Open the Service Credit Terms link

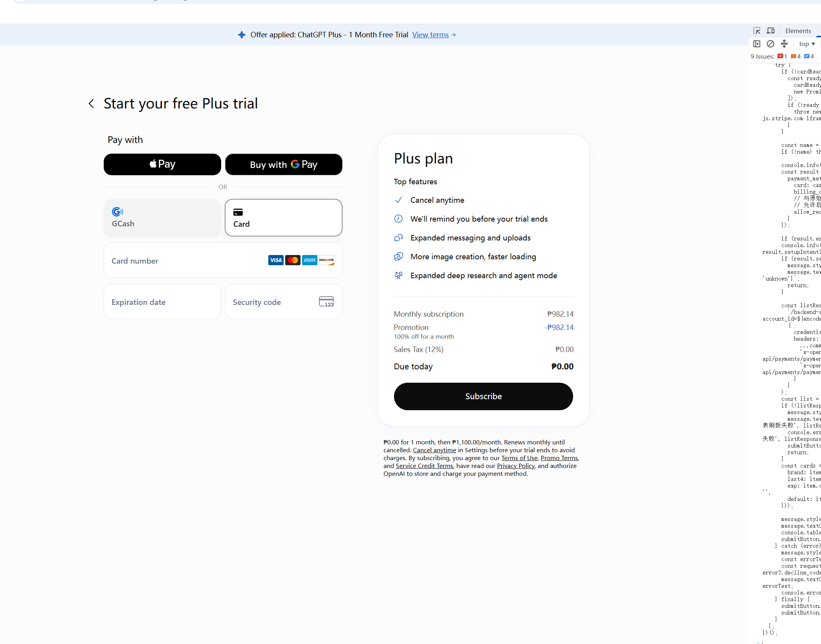click(x=424, y=466)
